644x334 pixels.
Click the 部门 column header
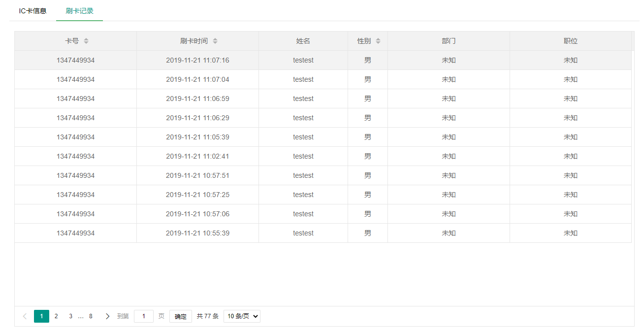(x=449, y=41)
